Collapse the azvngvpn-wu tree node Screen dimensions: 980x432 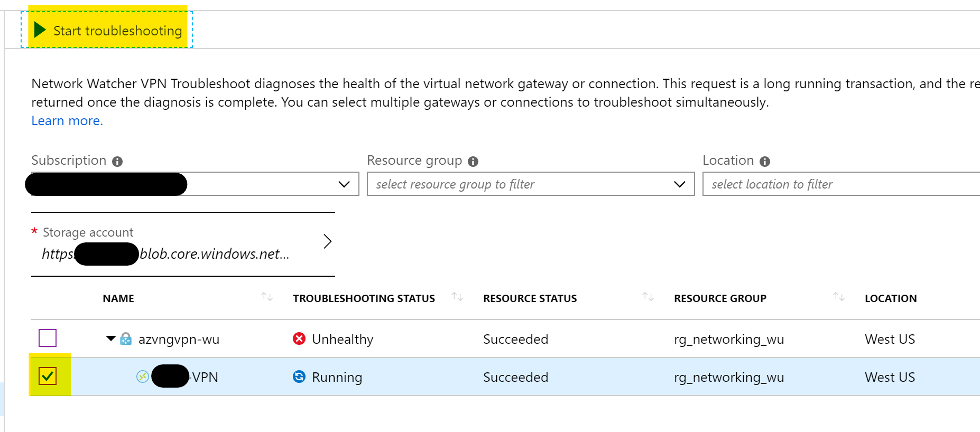[110, 339]
